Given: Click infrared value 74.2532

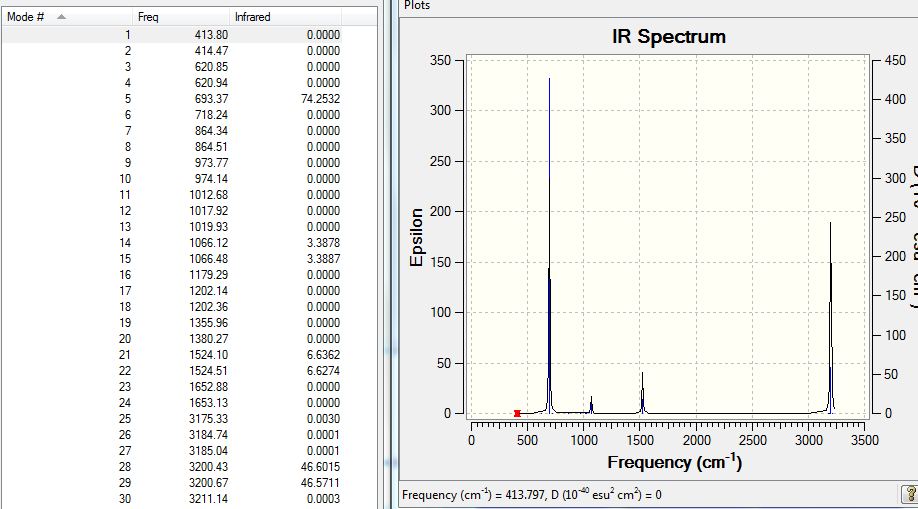Looking at the screenshot, I should pos(320,99).
